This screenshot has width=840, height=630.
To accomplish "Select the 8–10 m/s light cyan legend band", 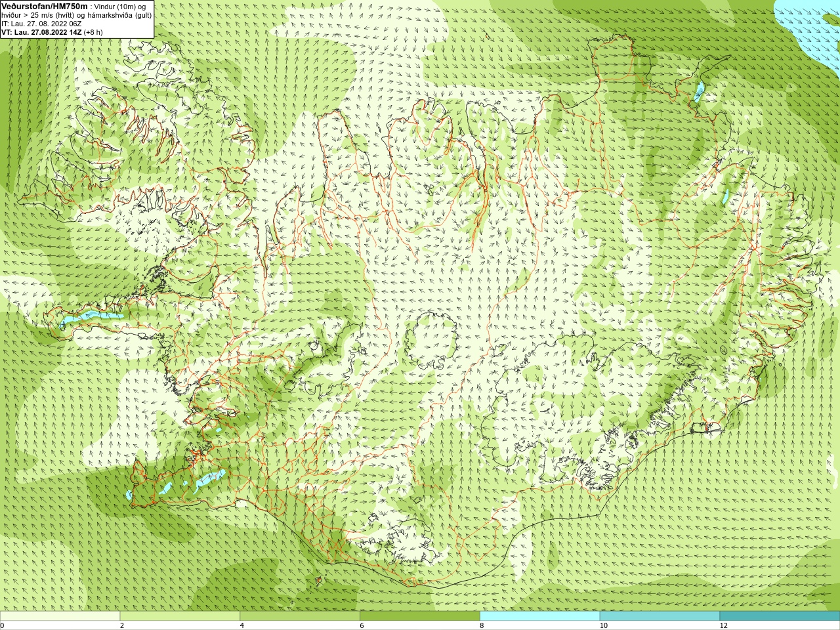I will pos(539,616).
